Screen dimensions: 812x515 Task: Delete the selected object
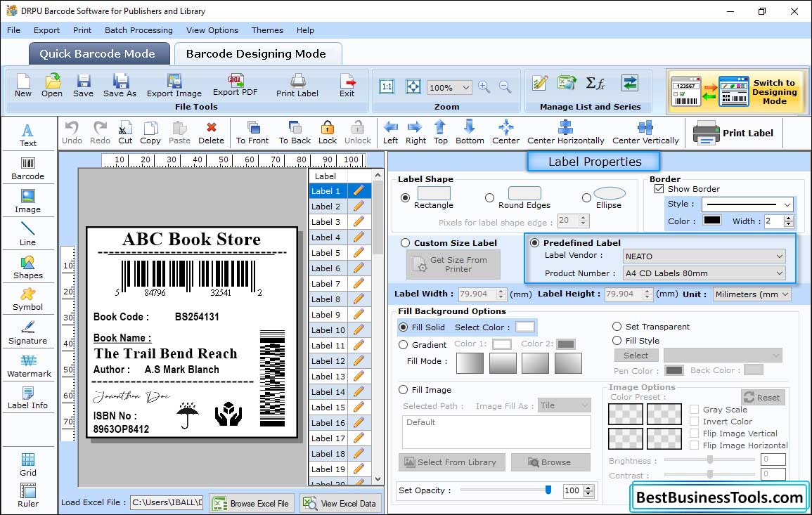pyautogui.click(x=212, y=133)
